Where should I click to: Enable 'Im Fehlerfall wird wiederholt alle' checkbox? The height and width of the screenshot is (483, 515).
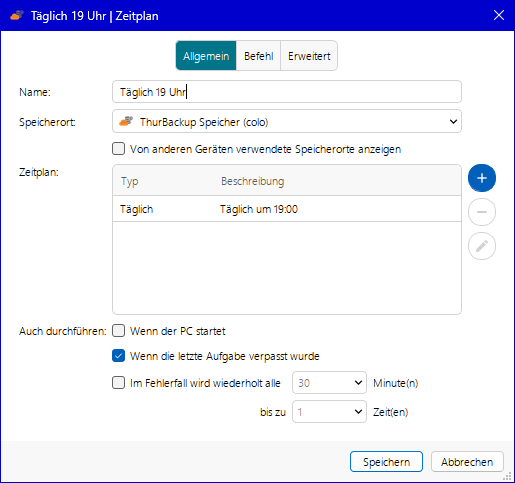pos(118,383)
